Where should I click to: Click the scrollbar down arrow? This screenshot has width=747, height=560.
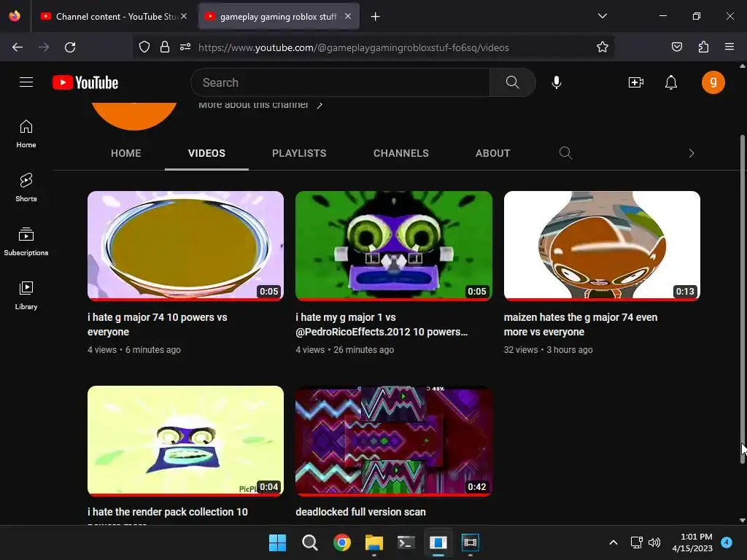(742, 521)
